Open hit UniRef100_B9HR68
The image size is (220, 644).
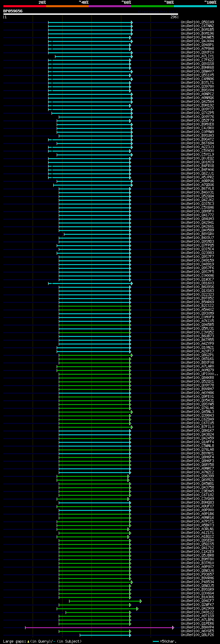click(197, 68)
